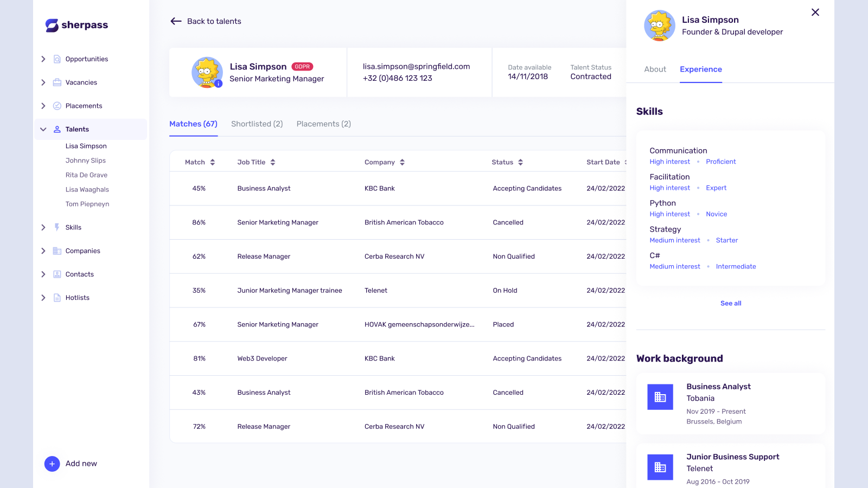Click the Telenet company cell in table
Viewport: 868px width, 488px height.
[x=376, y=291]
